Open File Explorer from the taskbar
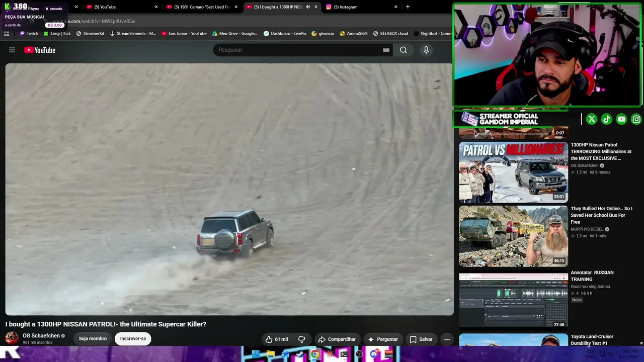This screenshot has width=644, height=362. click(270, 354)
